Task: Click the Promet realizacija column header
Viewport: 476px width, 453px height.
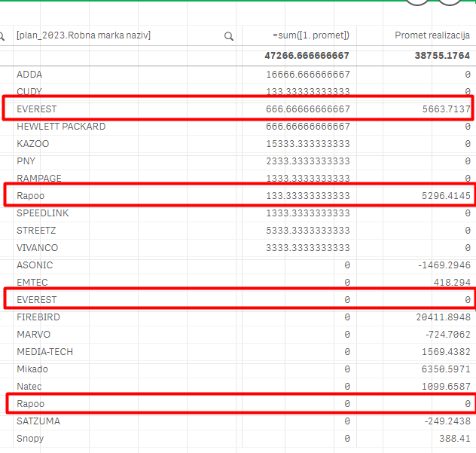Action: coord(432,35)
